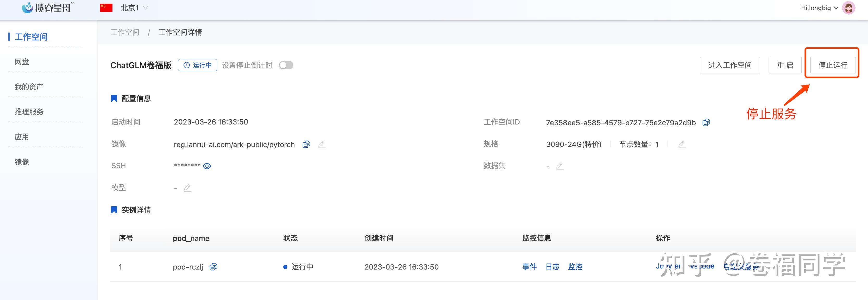
Task: Click the reg.lanrui-ai.com/ark-public/pytorch text
Action: [234, 145]
